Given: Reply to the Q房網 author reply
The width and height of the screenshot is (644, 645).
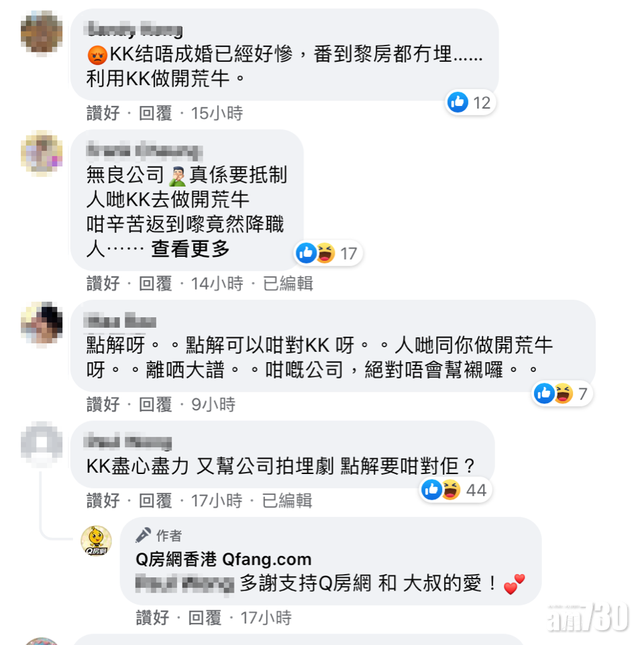Looking at the screenshot, I should 205,618.
